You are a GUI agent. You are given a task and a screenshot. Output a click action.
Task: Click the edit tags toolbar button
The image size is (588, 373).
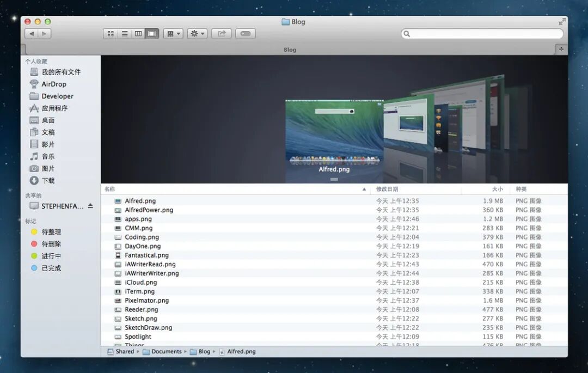pos(246,34)
